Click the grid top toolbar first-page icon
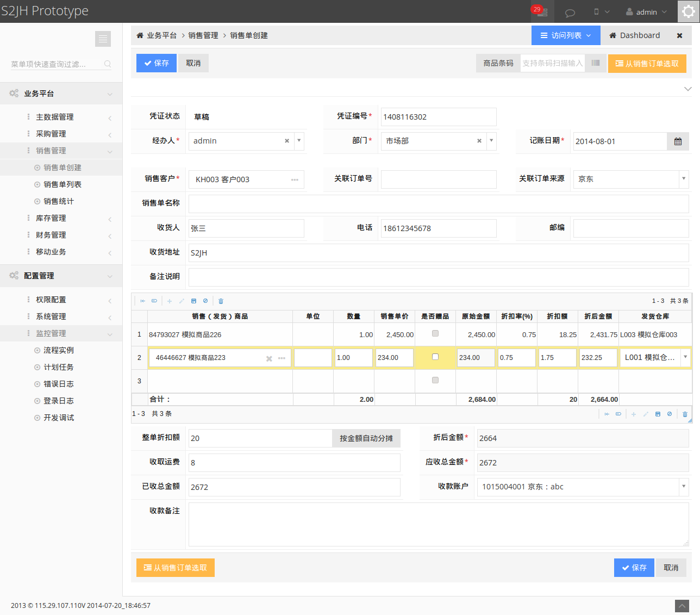700x615 pixels. [143, 301]
